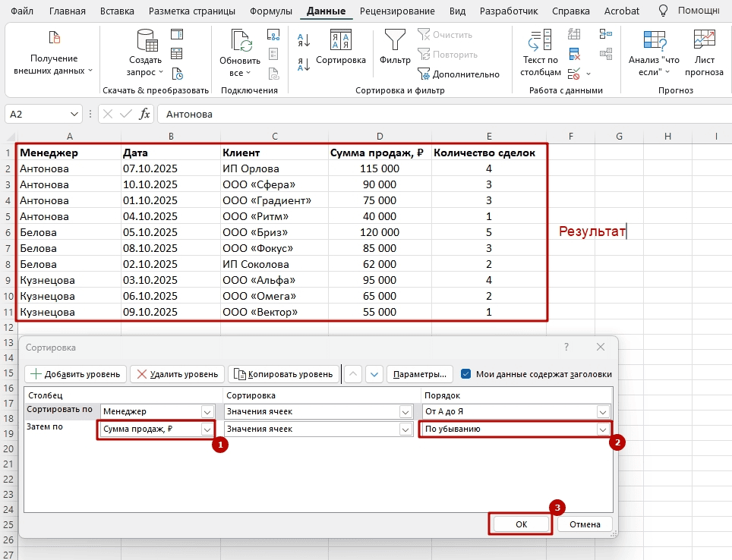Click the Удалить уровень button
Viewport: 732px width, 560px height.
coord(177,374)
